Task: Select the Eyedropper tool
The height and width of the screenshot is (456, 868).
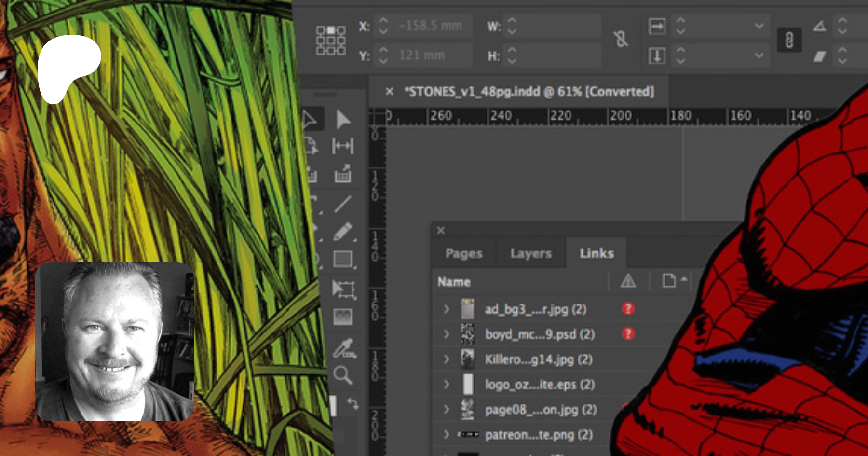Action: 344,348
